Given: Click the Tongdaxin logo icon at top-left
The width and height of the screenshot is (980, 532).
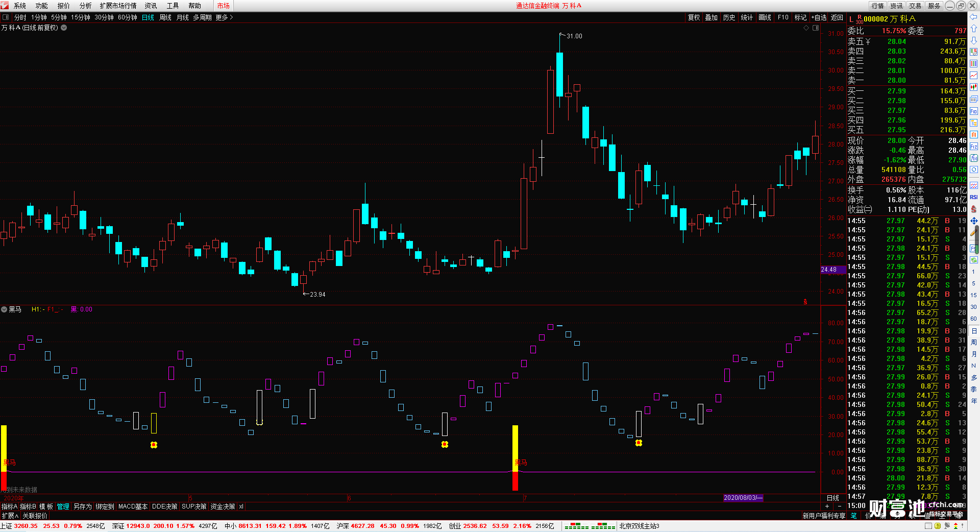Looking at the screenshot, I should pos(5,6).
